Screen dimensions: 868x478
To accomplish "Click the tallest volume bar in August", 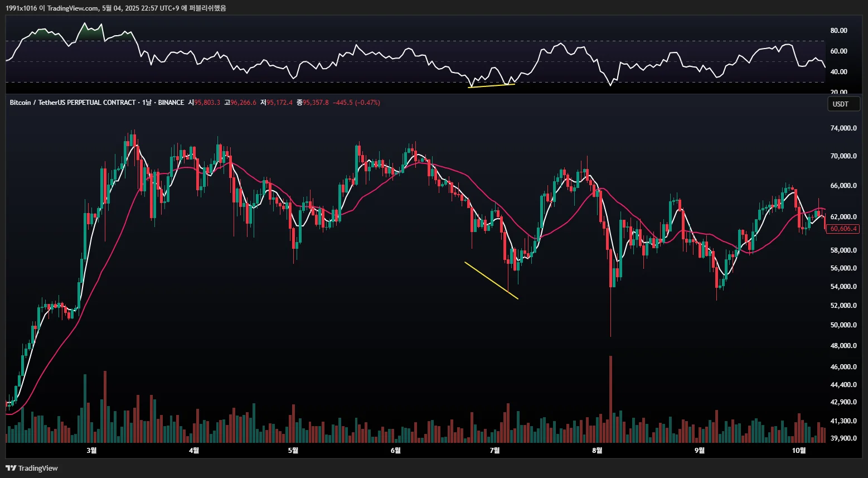I will (x=611, y=399).
